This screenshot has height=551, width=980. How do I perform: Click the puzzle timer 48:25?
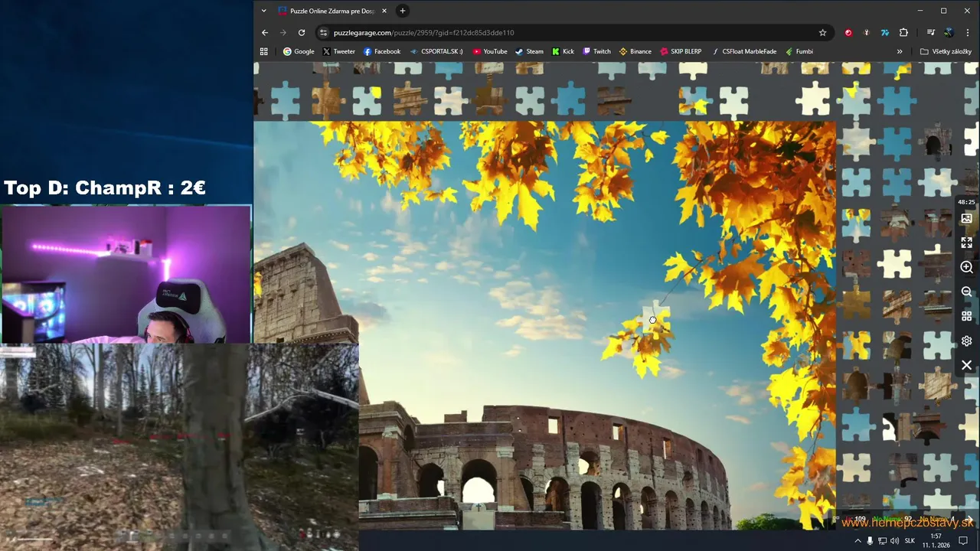pos(966,202)
